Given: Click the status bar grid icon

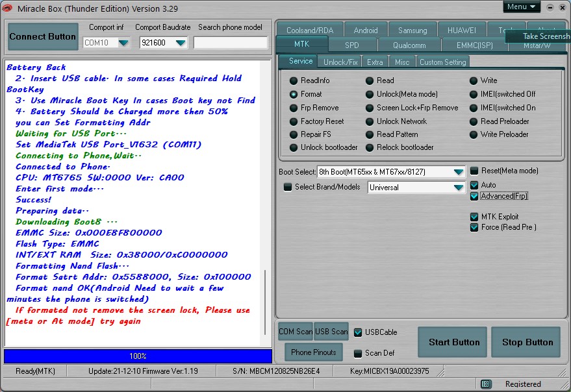Looking at the screenshot, I should [x=485, y=384].
